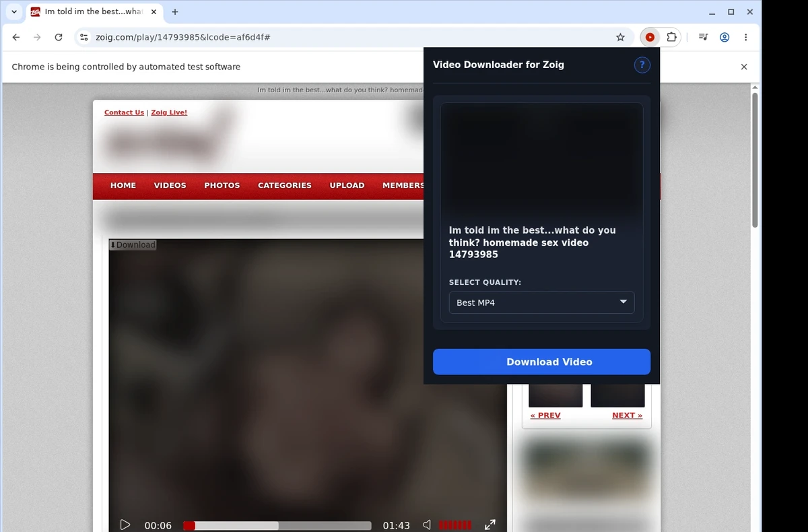Click the « PREV link
Image resolution: width=808 pixels, height=532 pixels.
(x=545, y=415)
